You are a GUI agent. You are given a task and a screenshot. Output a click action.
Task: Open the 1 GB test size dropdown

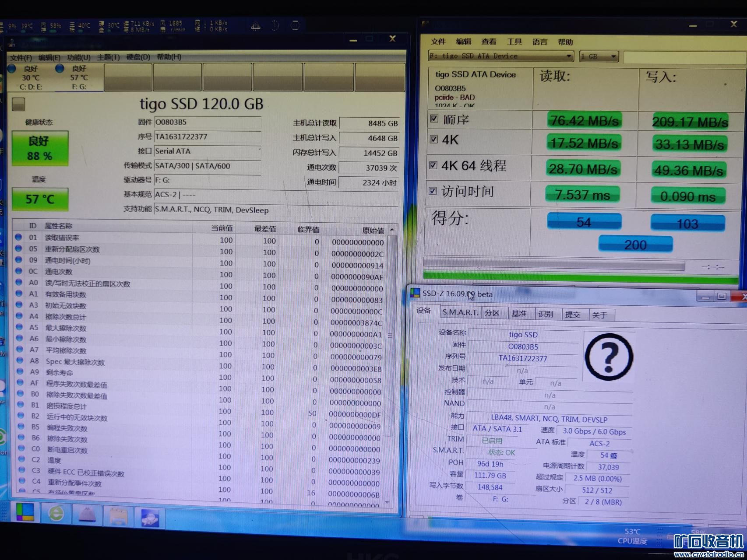point(598,56)
